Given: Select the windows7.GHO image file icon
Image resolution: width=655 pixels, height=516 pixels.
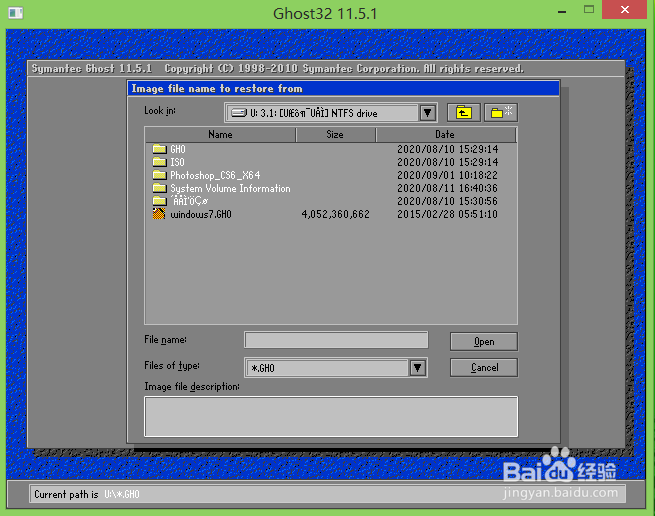Looking at the screenshot, I should [159, 214].
